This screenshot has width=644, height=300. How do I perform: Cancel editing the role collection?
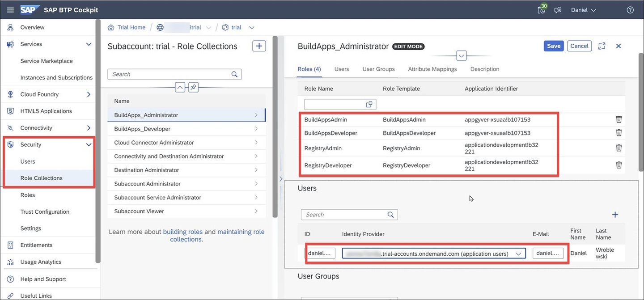point(579,46)
